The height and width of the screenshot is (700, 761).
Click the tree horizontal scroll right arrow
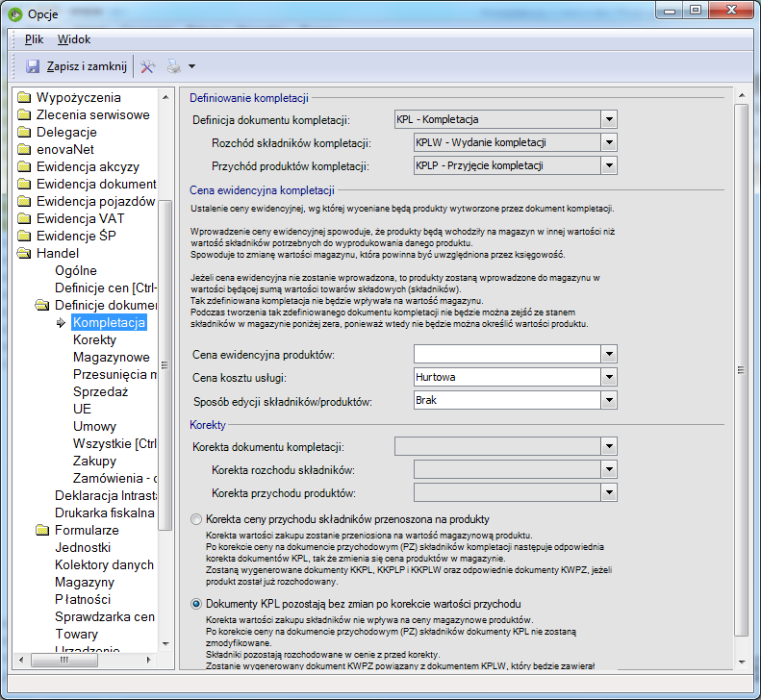pyautogui.click(x=148, y=660)
